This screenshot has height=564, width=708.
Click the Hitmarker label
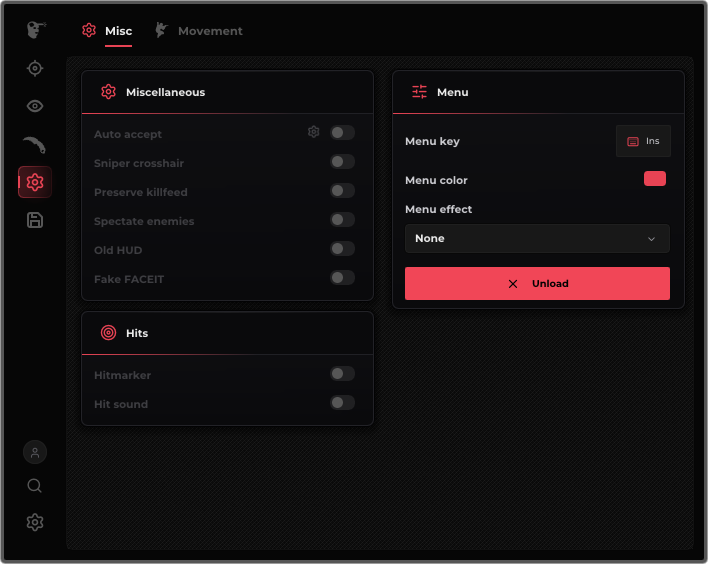pyautogui.click(x=122, y=375)
